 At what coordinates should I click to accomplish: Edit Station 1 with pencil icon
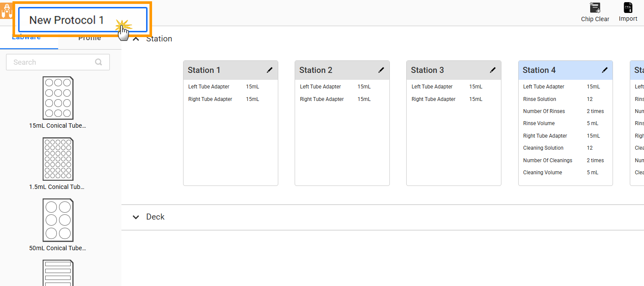270,70
